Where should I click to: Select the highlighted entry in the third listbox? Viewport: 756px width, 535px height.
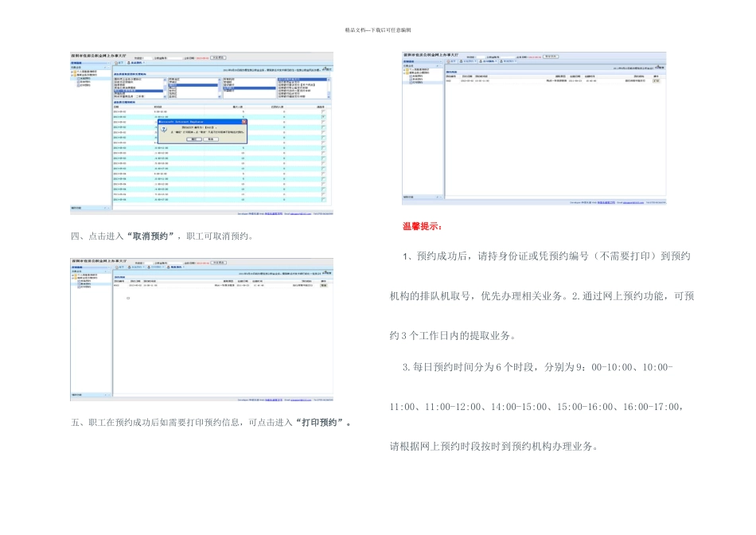(249, 88)
